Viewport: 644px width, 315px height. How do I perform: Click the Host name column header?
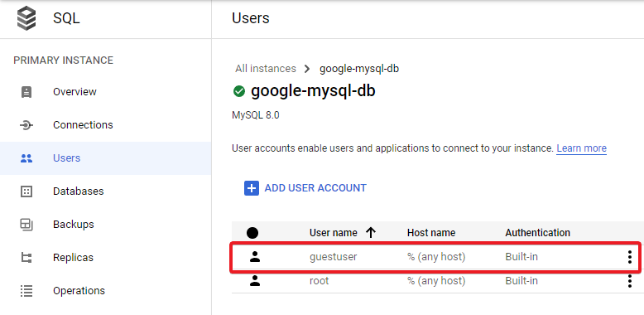(431, 233)
